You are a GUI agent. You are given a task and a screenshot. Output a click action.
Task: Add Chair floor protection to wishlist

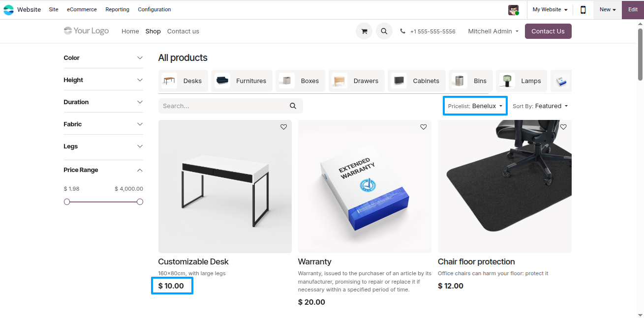click(x=563, y=127)
